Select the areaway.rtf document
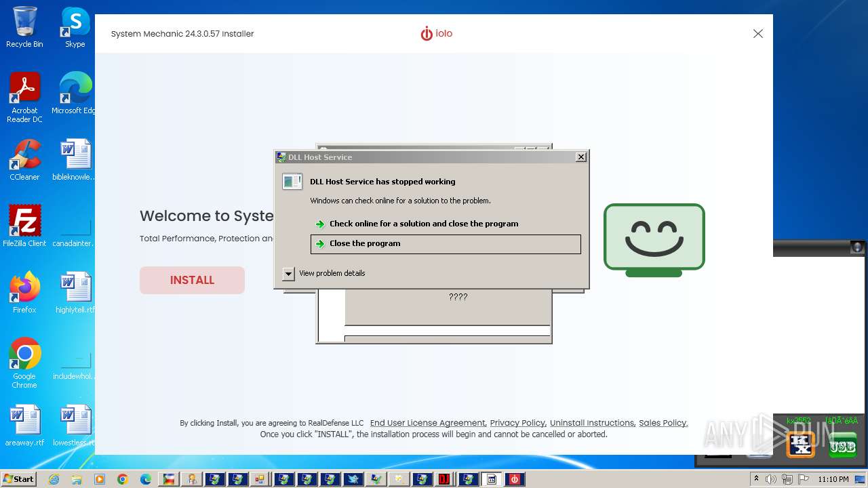 [x=24, y=426]
